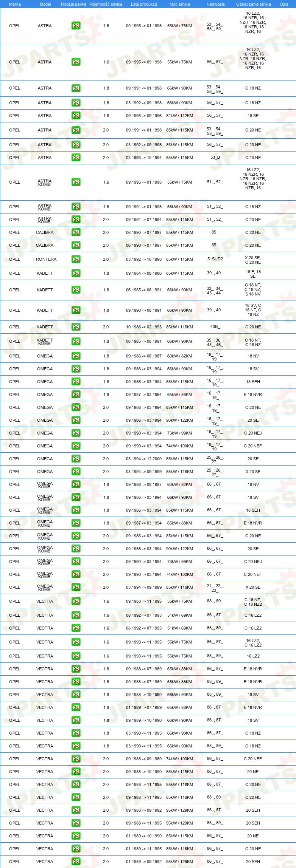Click the power value 82kW / 112KM

click(179, 116)
